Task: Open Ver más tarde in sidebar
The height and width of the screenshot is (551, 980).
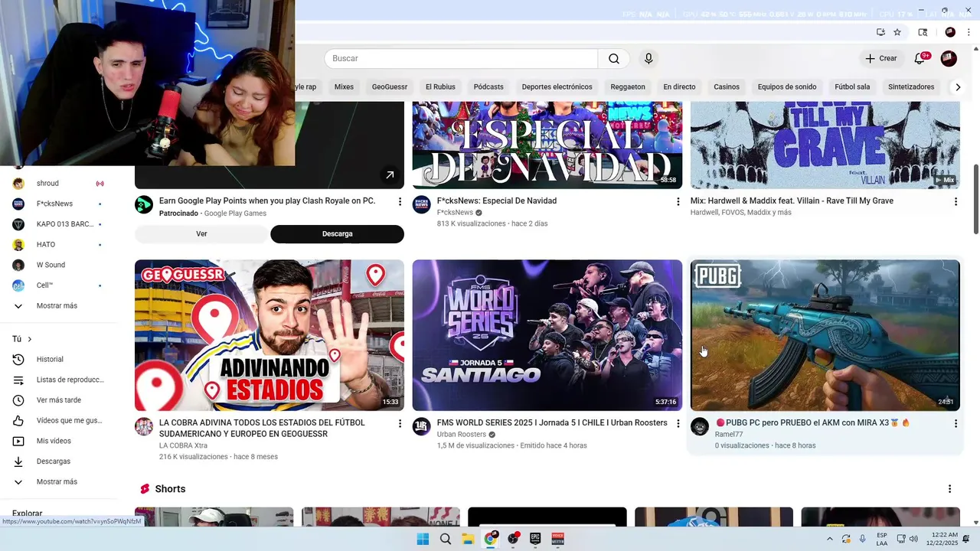Action: [x=57, y=400]
